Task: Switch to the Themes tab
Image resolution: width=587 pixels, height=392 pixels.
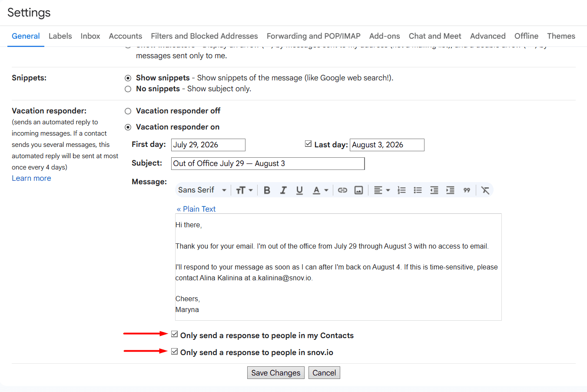Action: pyautogui.click(x=561, y=36)
